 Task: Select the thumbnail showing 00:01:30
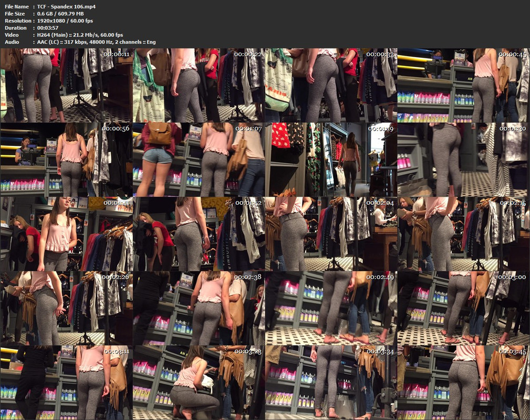pos(463,158)
